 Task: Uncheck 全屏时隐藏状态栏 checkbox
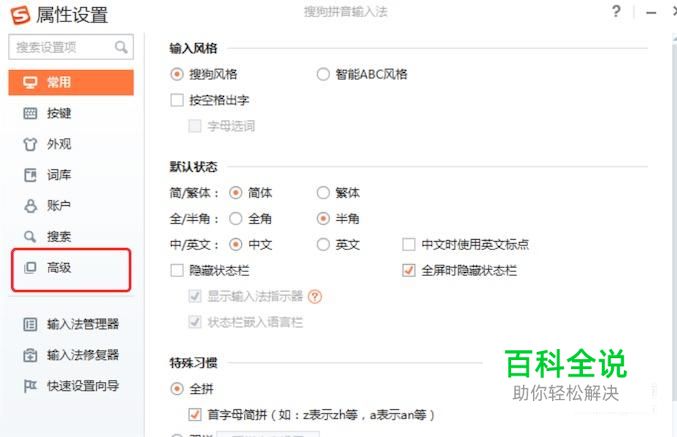click(x=408, y=270)
